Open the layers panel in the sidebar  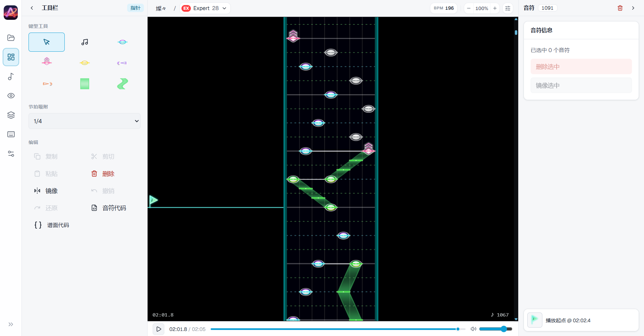coord(11,115)
